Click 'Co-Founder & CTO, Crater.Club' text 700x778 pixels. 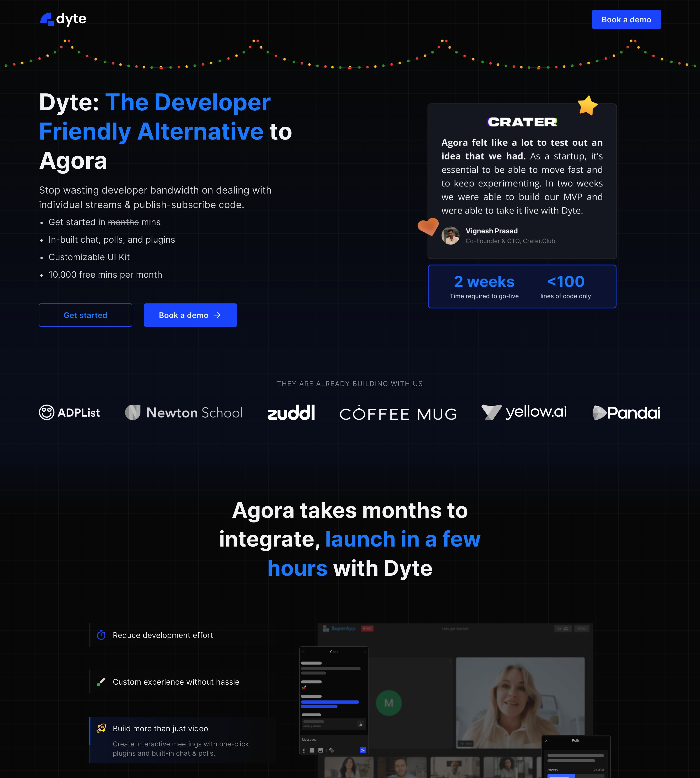click(510, 241)
